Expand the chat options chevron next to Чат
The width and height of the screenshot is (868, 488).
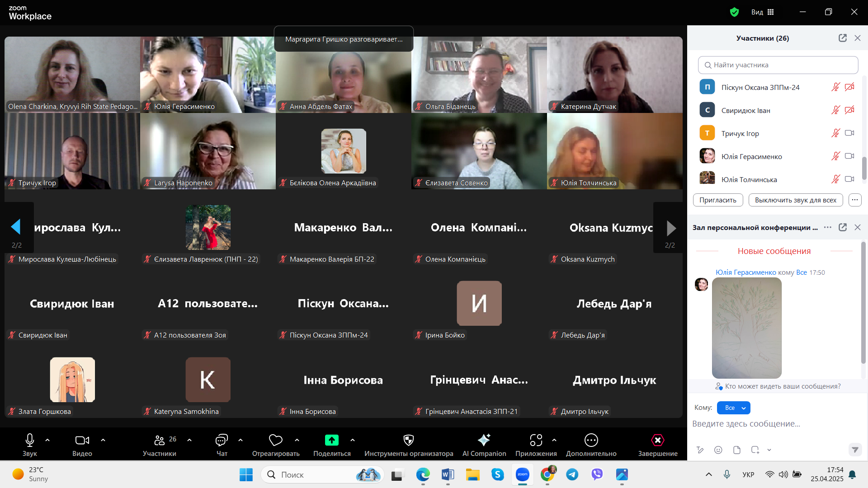pyautogui.click(x=241, y=440)
